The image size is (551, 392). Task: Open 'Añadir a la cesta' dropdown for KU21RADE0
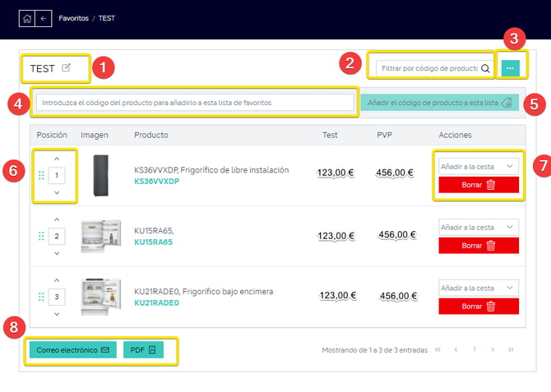478,288
